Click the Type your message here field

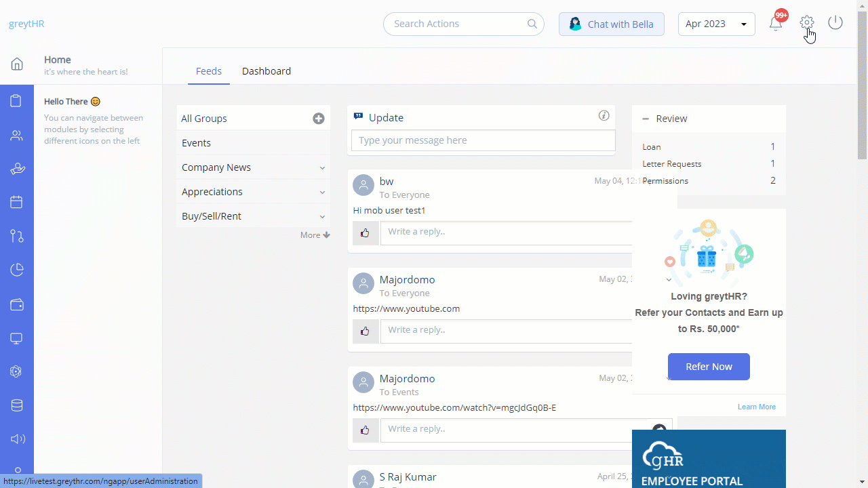tap(484, 140)
